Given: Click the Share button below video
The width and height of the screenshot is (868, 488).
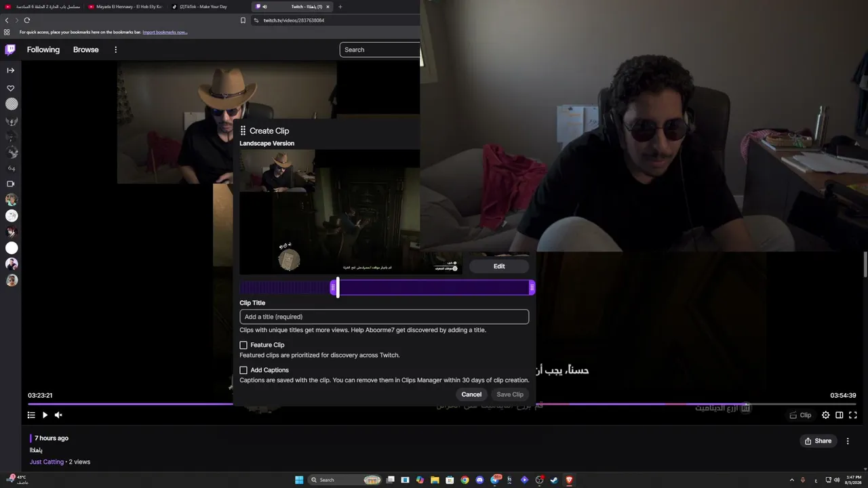Looking at the screenshot, I should tap(818, 441).
